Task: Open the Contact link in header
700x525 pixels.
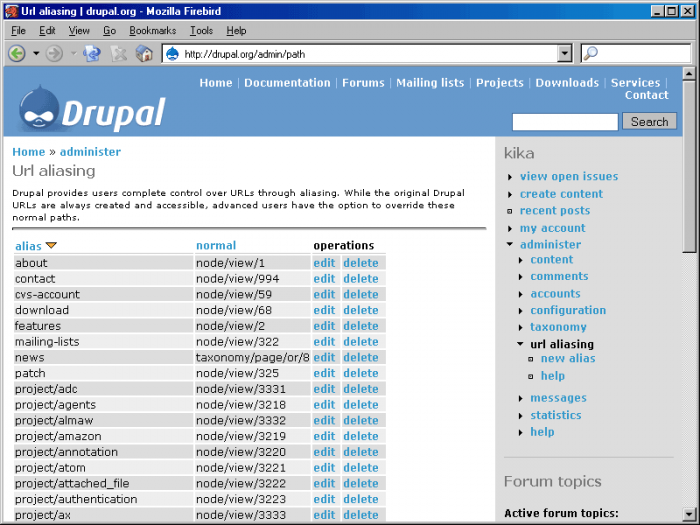Action: (x=646, y=95)
